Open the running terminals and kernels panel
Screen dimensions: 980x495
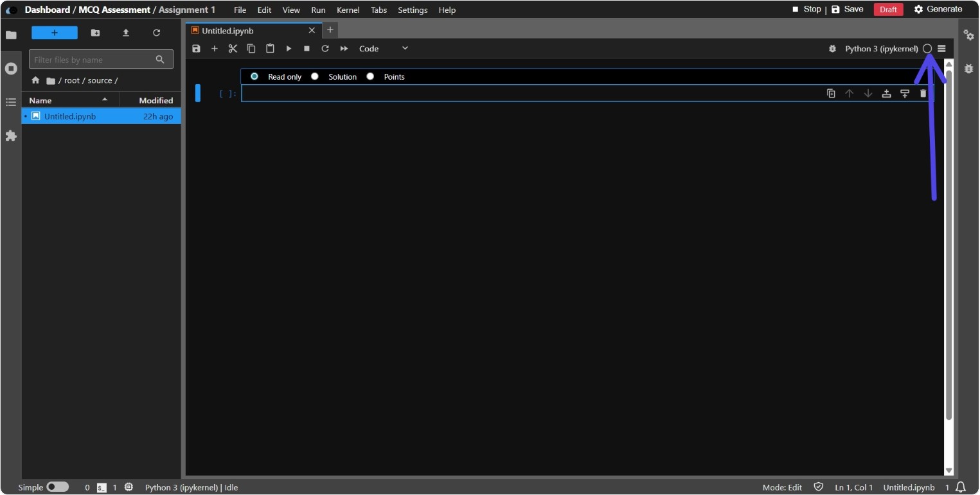click(x=11, y=68)
